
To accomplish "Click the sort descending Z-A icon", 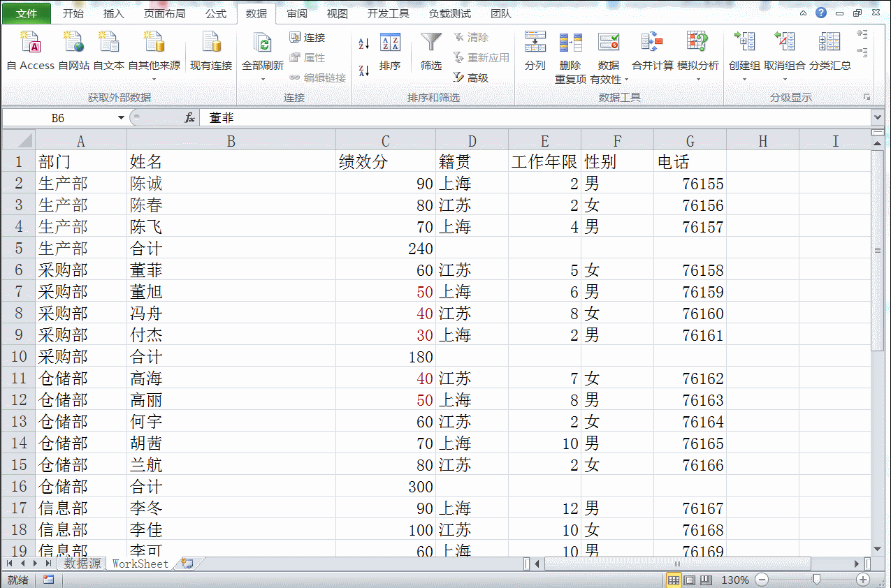I will pos(364,71).
